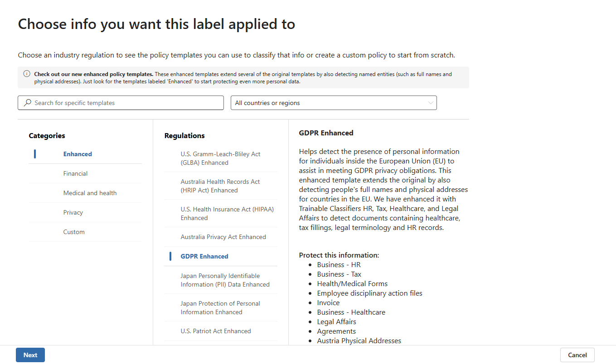This screenshot has width=616, height=364.
Task: Select U.S. Patriot Act Enhanced template
Action: [216, 331]
